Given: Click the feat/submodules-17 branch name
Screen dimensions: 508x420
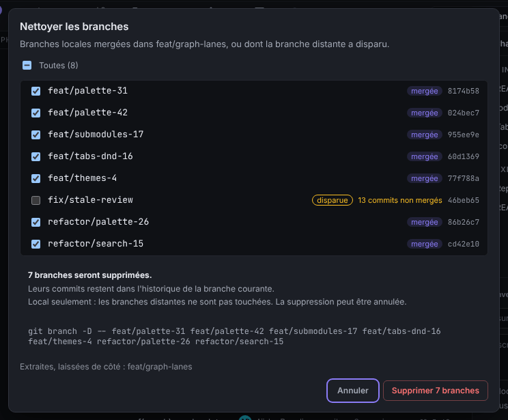Looking at the screenshot, I should tap(96, 135).
